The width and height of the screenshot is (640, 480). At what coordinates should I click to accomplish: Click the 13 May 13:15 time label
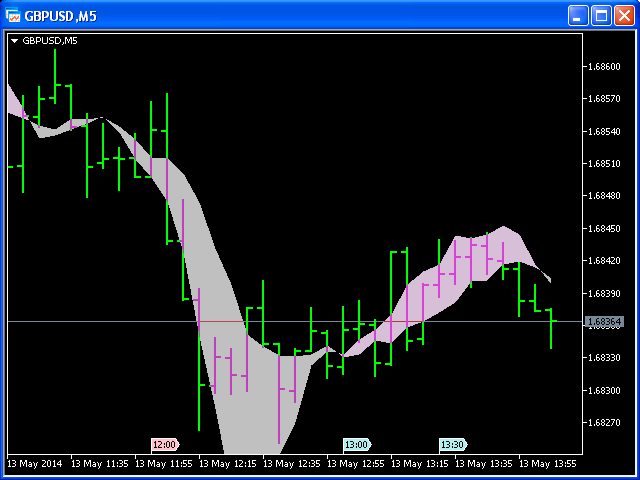point(422,464)
